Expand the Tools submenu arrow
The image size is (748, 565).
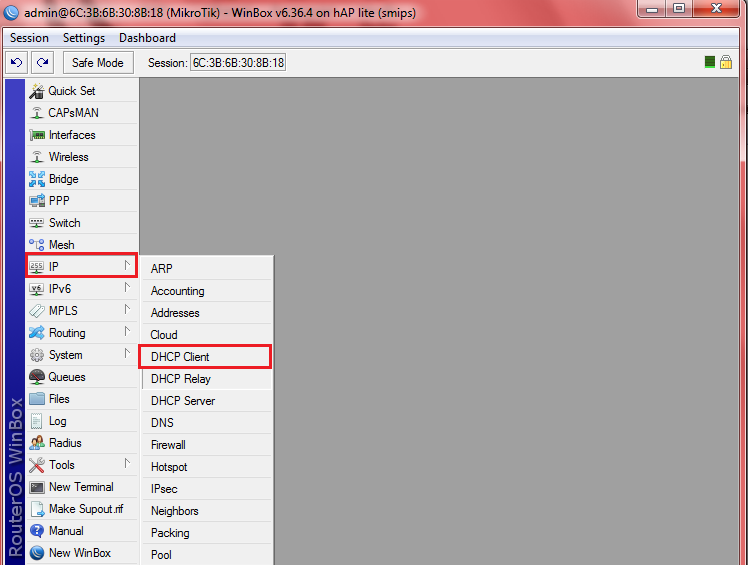(x=127, y=464)
